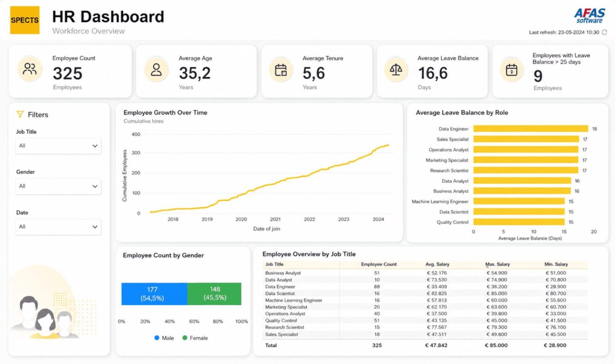Viewport: 615px width, 364px height.
Task: Click the Sales Specialist leave balance bar
Action: pos(526,139)
